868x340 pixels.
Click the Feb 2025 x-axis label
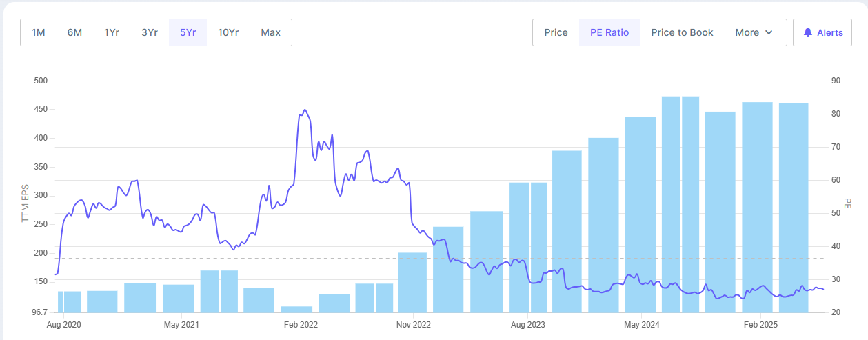760,323
